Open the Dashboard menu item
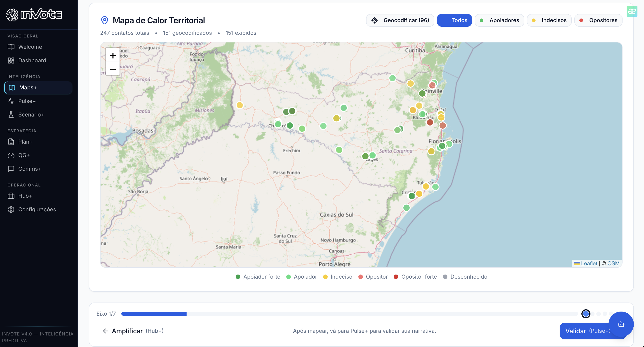Image resolution: width=644 pixels, height=347 pixels. pos(38,61)
